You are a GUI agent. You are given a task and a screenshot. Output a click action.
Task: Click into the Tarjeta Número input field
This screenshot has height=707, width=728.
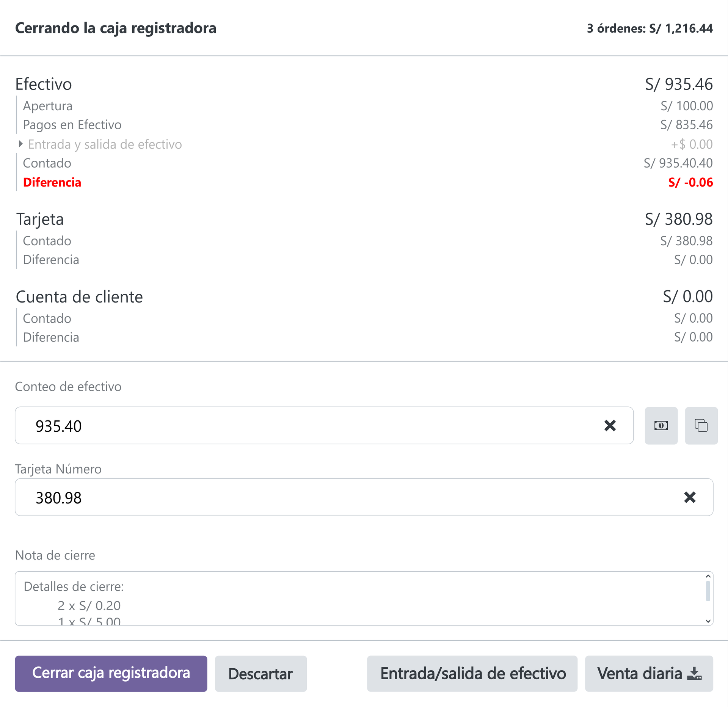tap(341, 497)
